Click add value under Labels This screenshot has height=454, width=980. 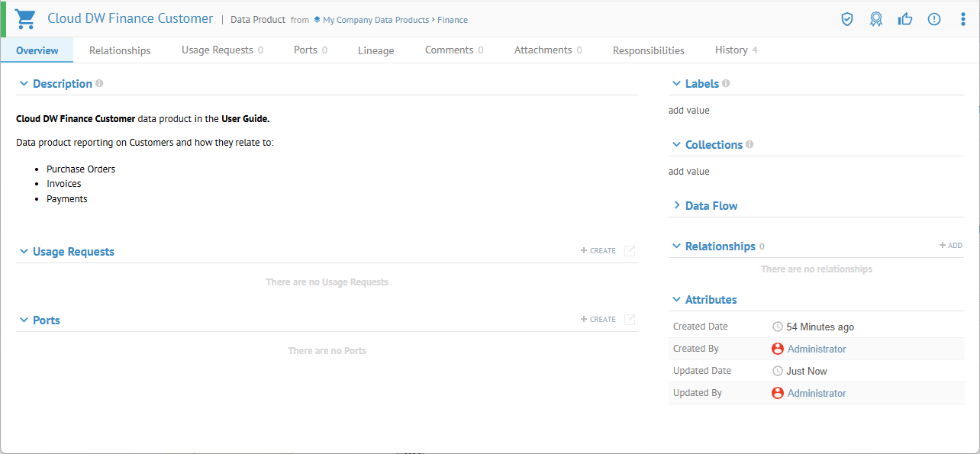coord(688,111)
